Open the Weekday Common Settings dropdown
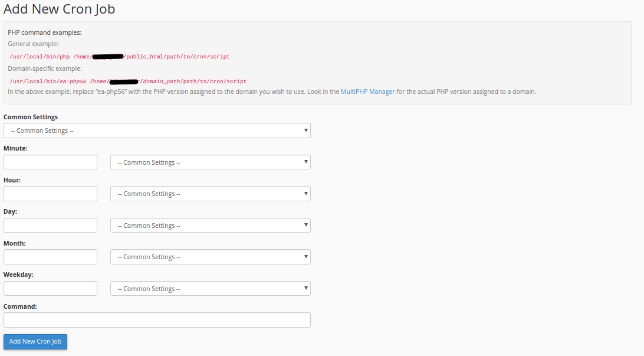The image size is (644, 356). coord(211,289)
